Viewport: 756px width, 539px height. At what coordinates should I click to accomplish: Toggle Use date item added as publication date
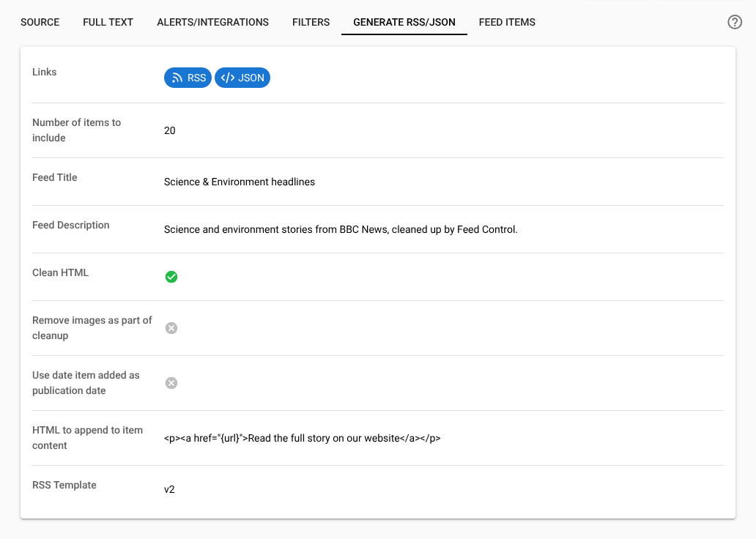(x=171, y=383)
